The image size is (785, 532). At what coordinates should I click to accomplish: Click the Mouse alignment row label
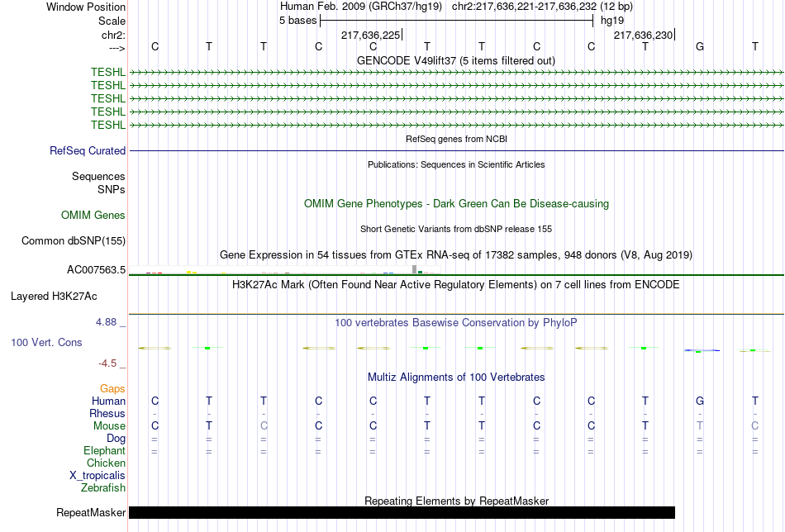tap(109, 426)
